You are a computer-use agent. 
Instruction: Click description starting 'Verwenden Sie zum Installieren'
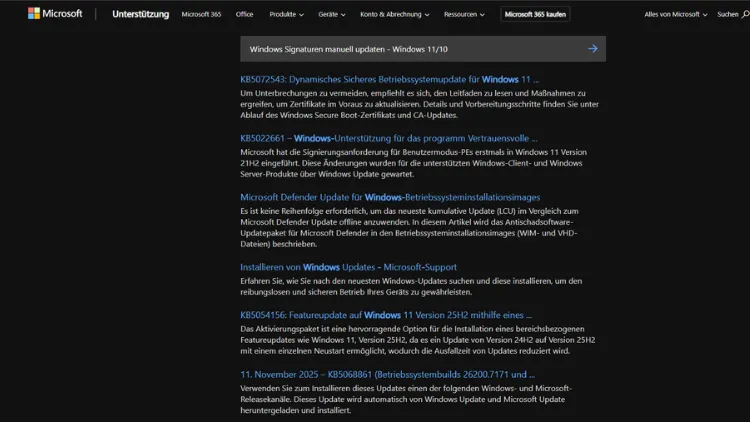pyautogui.click(x=406, y=399)
